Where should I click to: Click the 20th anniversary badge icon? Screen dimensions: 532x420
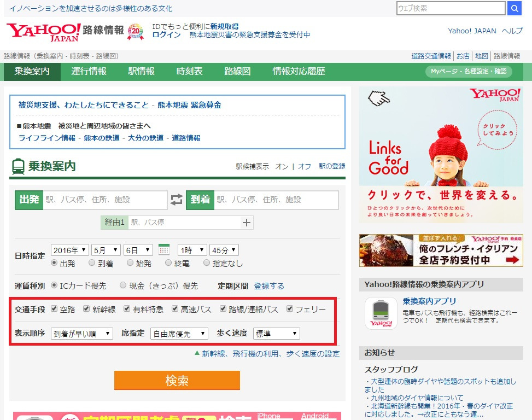pyautogui.click(x=136, y=32)
